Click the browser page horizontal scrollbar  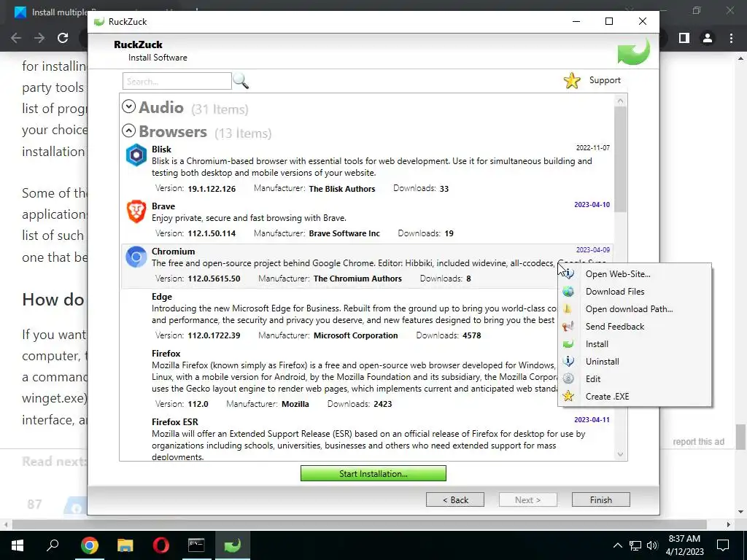pyautogui.click(x=360, y=524)
